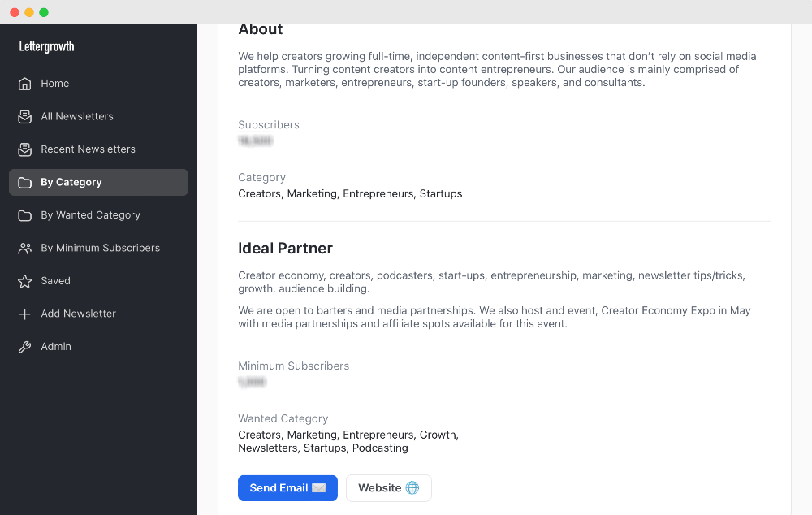The width and height of the screenshot is (812, 515).
Task: Click the By Wanted Category folder icon
Action: pos(25,215)
